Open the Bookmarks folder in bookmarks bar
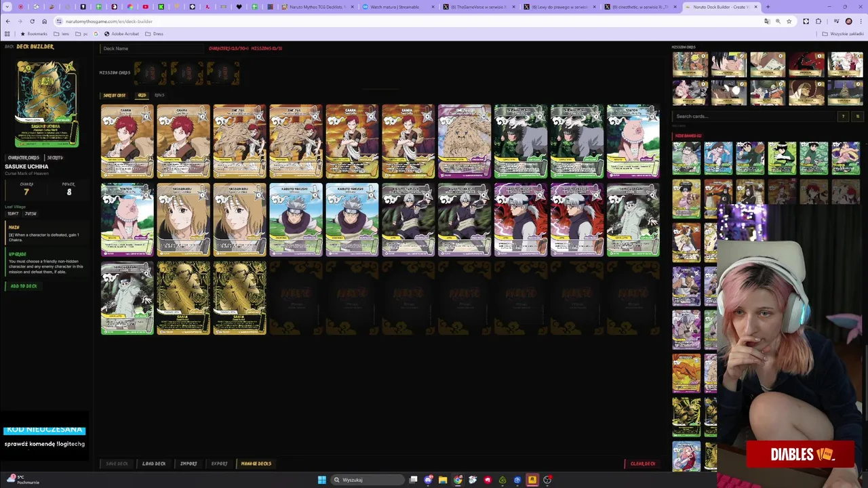Screen dimensions: 868x488 pyautogui.click(x=34, y=34)
